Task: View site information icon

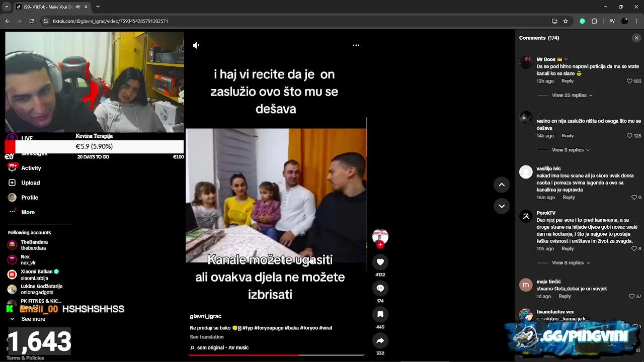Action: pyautogui.click(x=46, y=21)
